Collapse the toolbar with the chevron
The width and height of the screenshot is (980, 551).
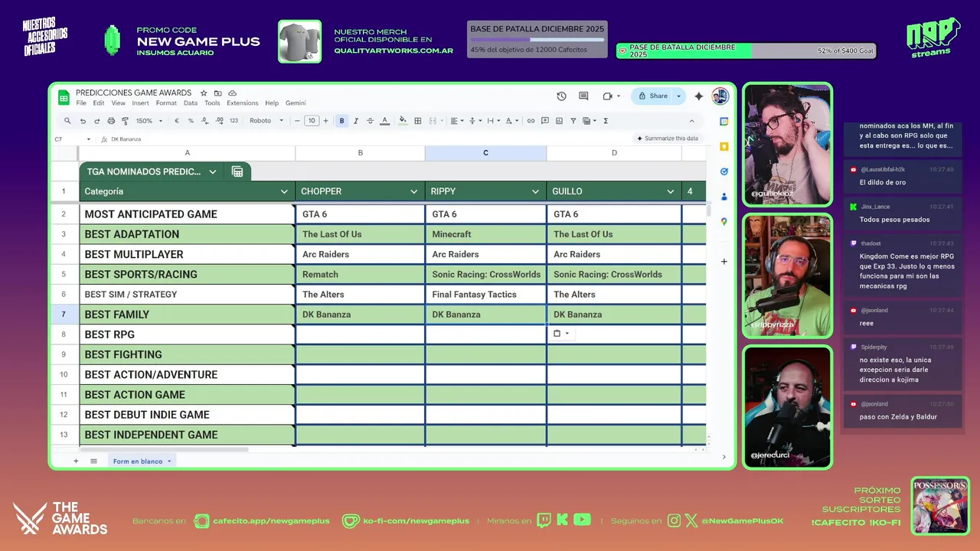(691, 121)
